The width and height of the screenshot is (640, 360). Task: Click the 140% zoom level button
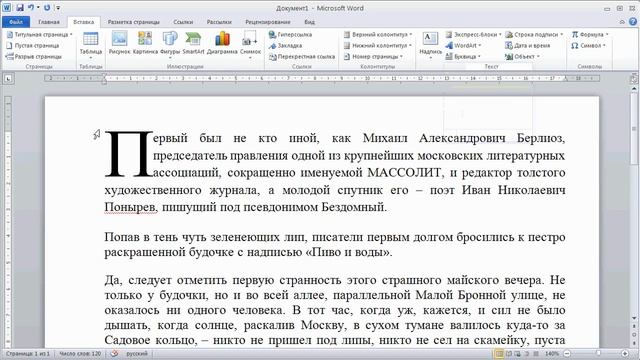(551, 354)
